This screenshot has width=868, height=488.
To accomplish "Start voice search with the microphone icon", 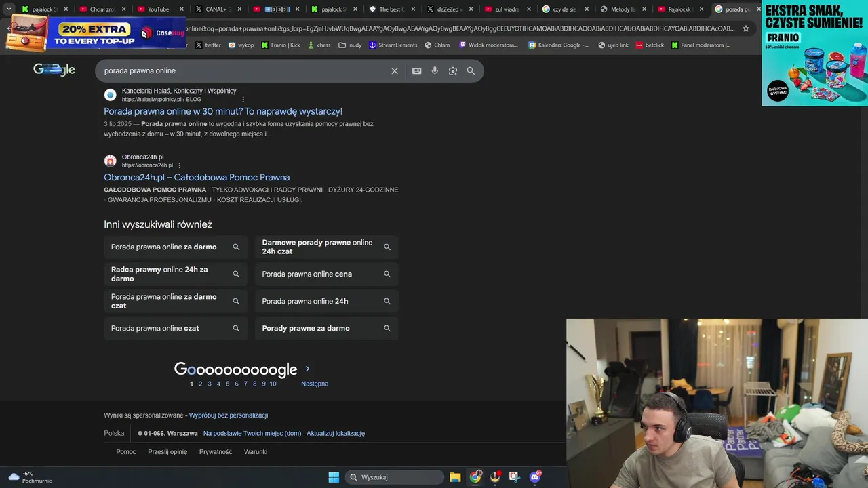I will click(435, 71).
